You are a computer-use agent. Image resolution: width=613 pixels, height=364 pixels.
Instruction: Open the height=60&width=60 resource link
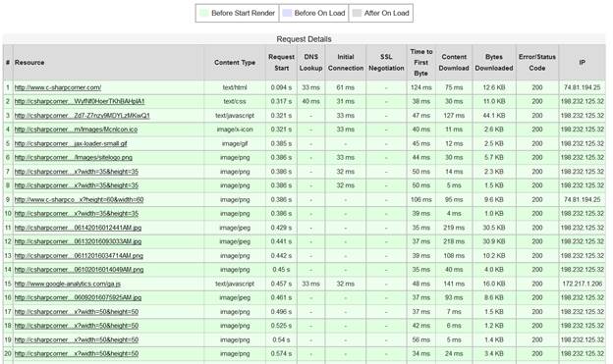tap(79, 199)
